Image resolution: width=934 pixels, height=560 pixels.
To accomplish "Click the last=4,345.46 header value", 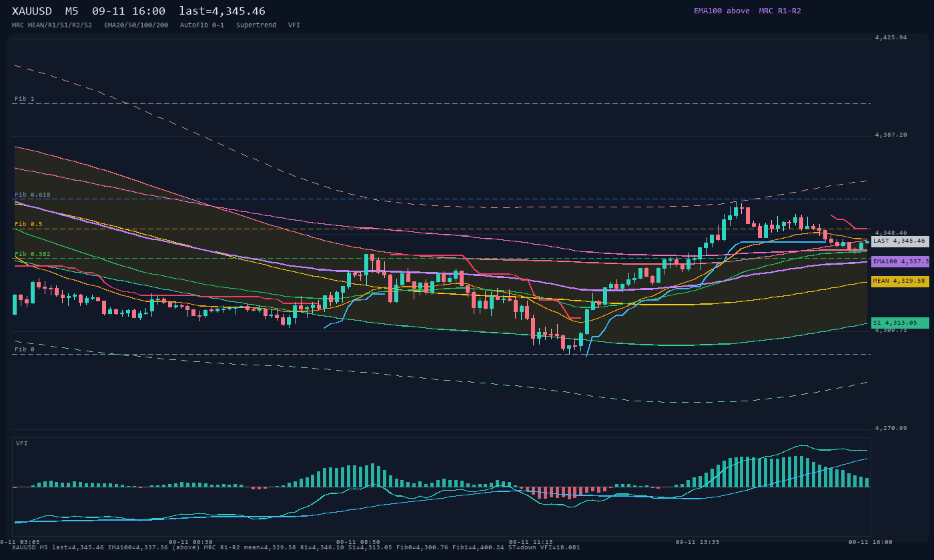I will (x=222, y=11).
